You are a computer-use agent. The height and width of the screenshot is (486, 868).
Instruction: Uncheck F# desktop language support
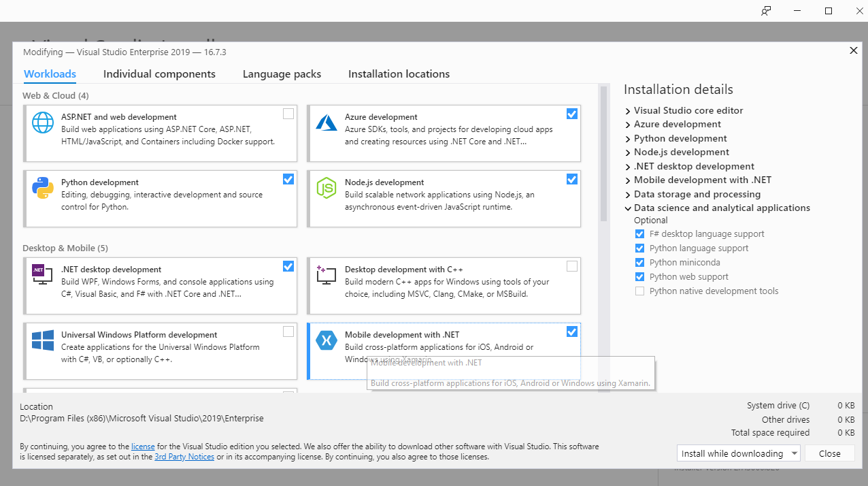click(639, 234)
